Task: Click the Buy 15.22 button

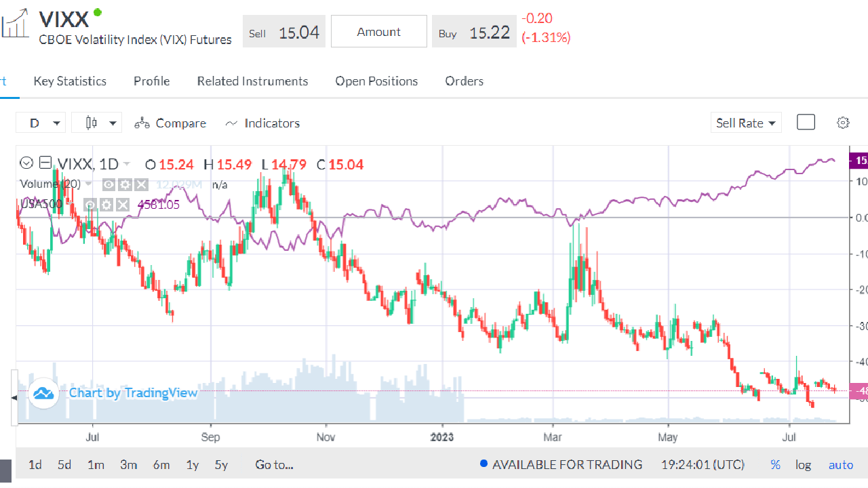Action: click(x=474, y=32)
